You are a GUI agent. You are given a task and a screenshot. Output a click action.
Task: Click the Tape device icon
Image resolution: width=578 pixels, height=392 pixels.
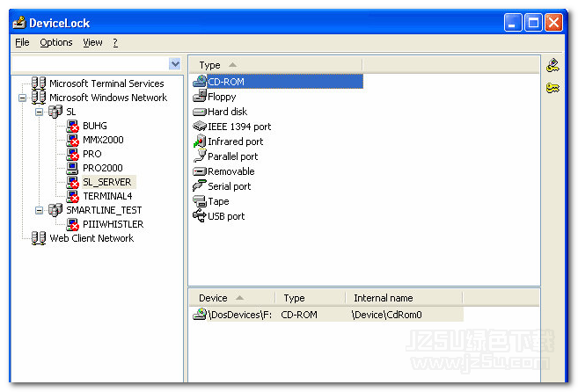200,201
